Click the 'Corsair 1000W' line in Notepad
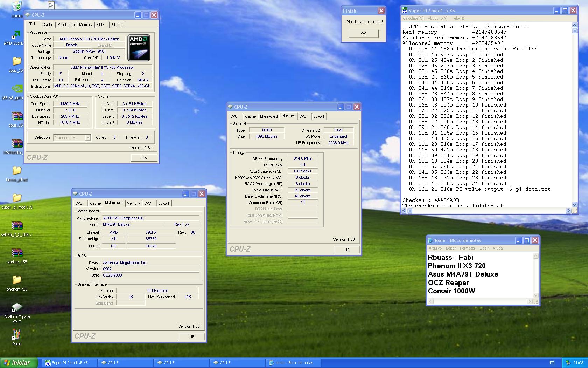 [451, 291]
